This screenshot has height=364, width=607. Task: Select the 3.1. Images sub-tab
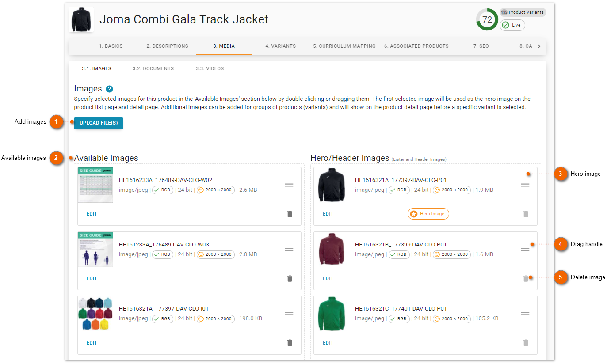pos(97,69)
